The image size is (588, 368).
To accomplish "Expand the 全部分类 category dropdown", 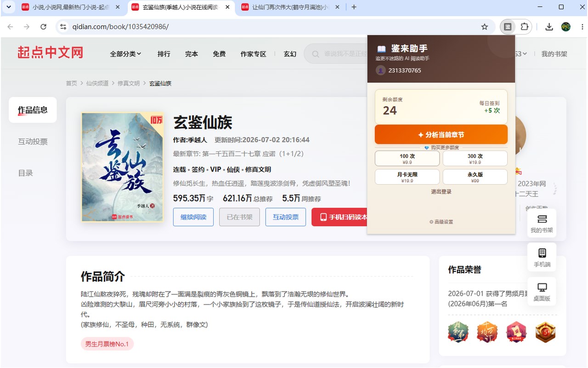I will (x=125, y=54).
